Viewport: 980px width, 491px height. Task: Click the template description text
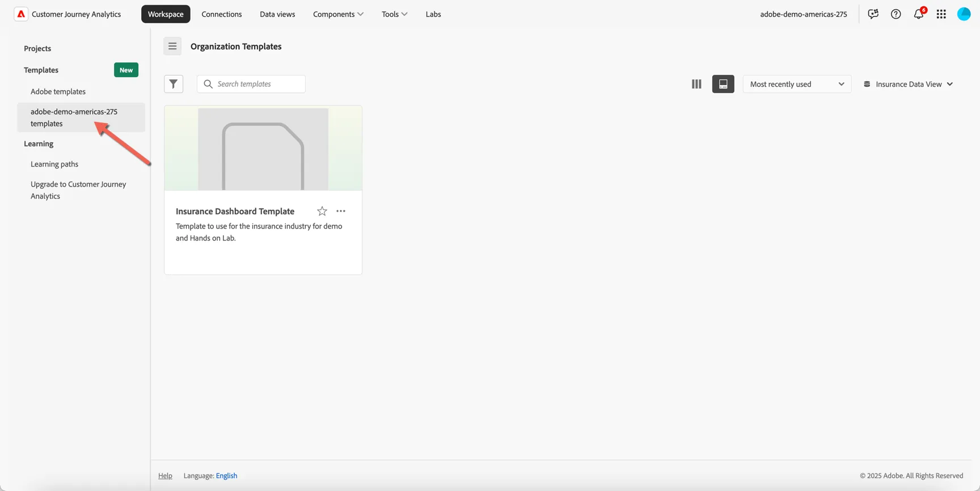click(x=259, y=232)
